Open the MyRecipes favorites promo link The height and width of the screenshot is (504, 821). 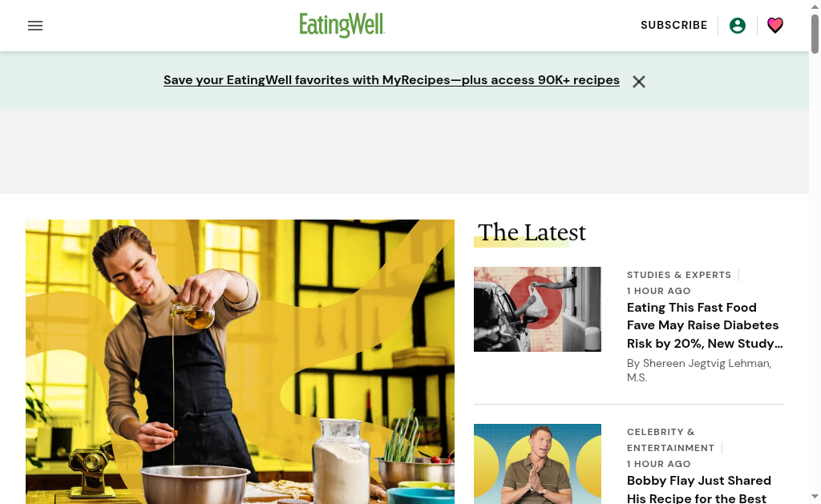pos(391,80)
